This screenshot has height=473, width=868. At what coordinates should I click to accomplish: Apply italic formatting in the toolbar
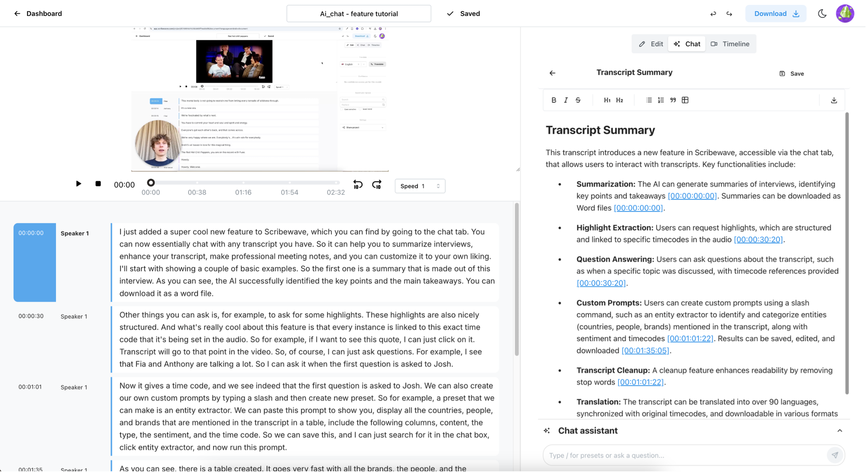566,100
